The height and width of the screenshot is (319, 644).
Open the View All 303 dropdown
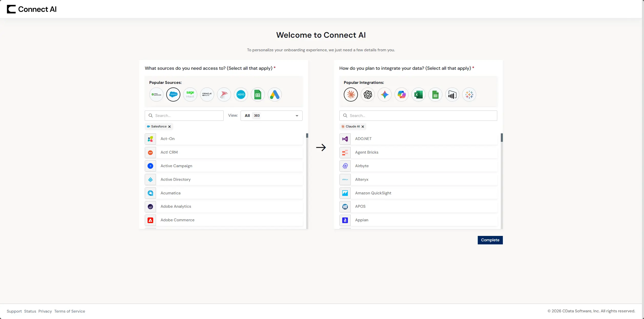coord(271,116)
